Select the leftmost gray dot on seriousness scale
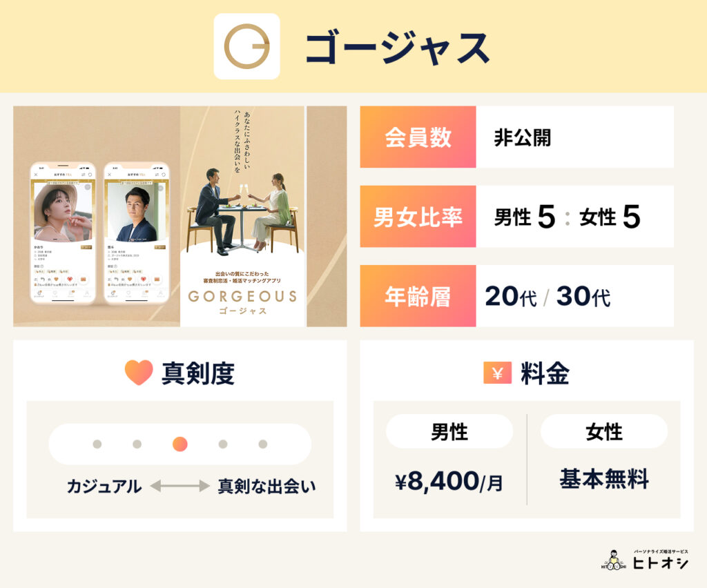The width and height of the screenshot is (707, 588). (97, 444)
